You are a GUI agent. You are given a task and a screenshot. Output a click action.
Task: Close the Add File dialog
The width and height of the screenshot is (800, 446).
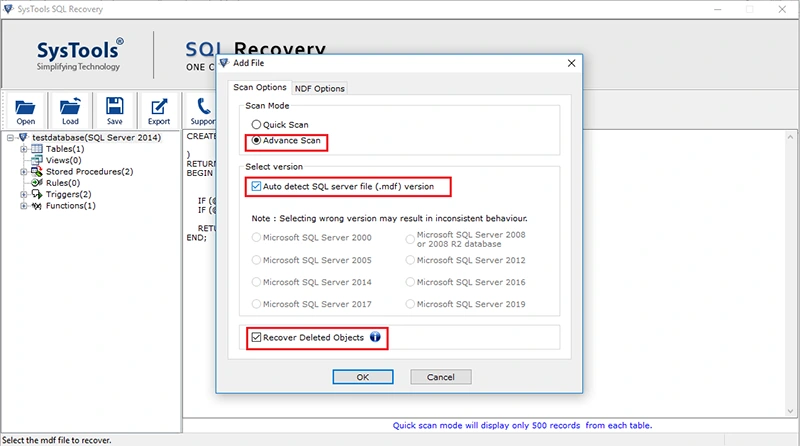coord(571,63)
